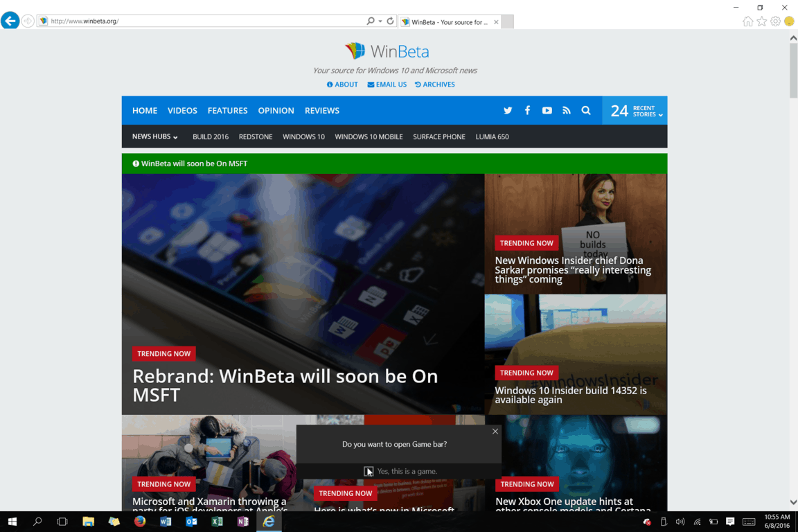Close the Game bar prompt
This screenshot has height=532, width=798.
[495, 431]
